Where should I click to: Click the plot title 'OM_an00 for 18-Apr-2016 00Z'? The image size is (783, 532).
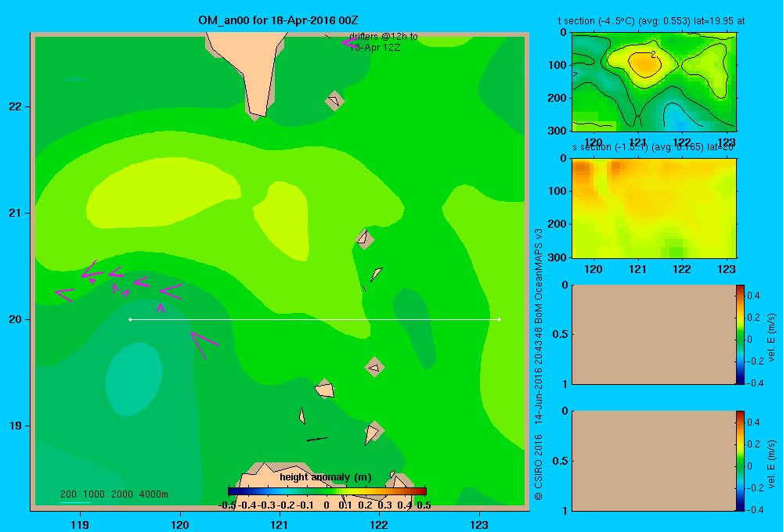(278, 20)
